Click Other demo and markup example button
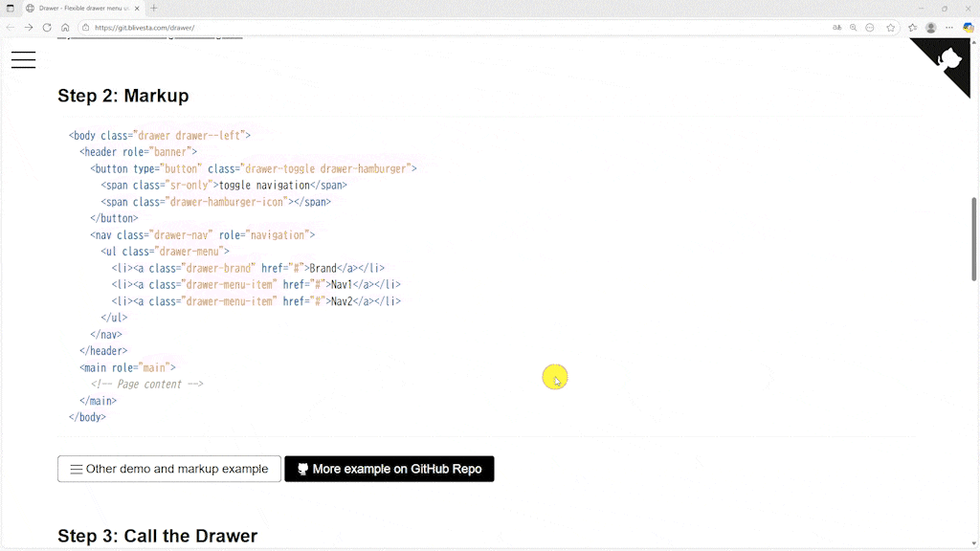The height and width of the screenshot is (551, 980). click(169, 469)
